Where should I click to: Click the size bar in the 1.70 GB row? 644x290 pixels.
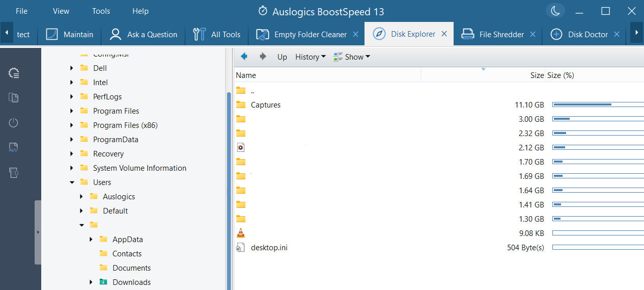[x=598, y=162]
